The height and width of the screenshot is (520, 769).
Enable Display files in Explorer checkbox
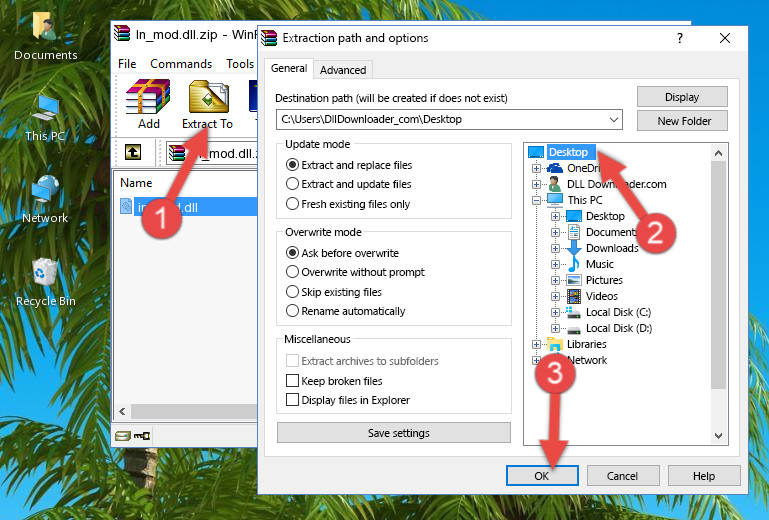pyautogui.click(x=292, y=400)
